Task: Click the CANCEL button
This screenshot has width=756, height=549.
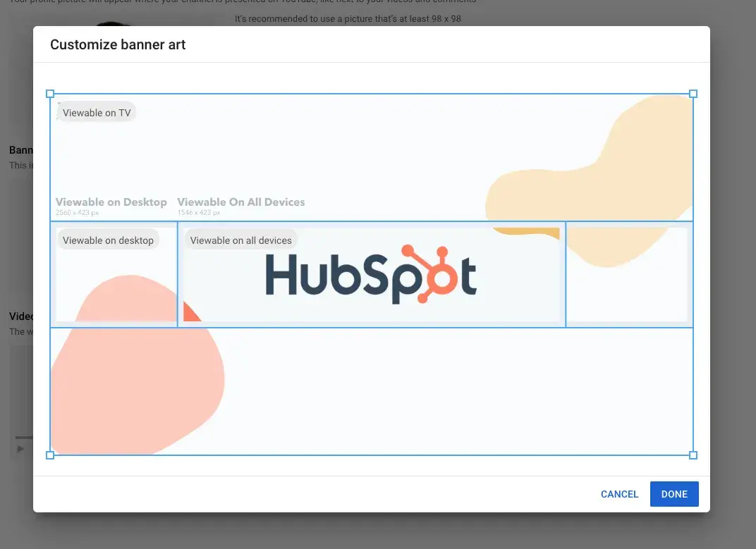Action: tap(619, 494)
